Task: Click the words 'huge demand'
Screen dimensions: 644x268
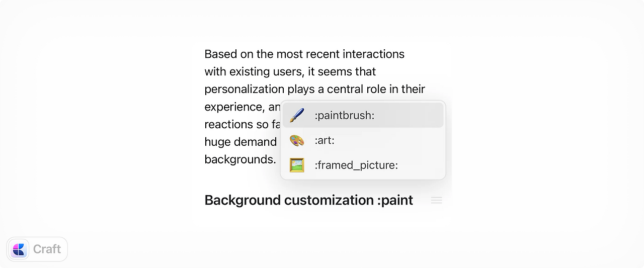Action: pos(240,142)
